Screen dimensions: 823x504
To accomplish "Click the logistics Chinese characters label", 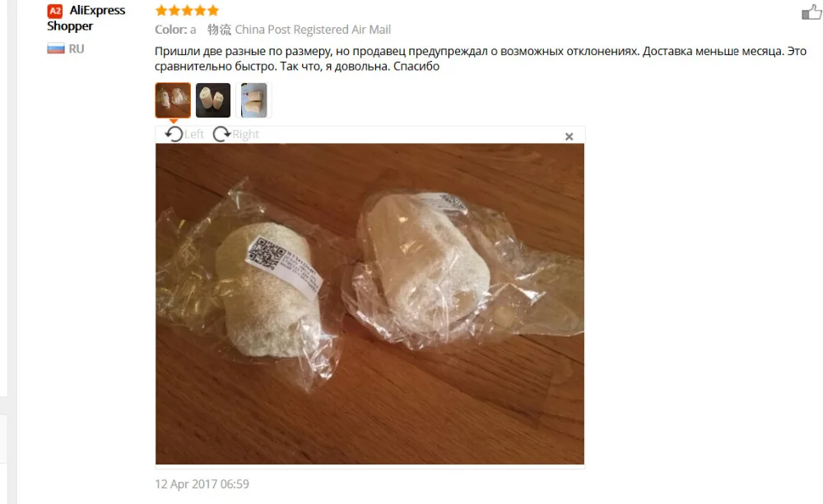I will [x=219, y=30].
